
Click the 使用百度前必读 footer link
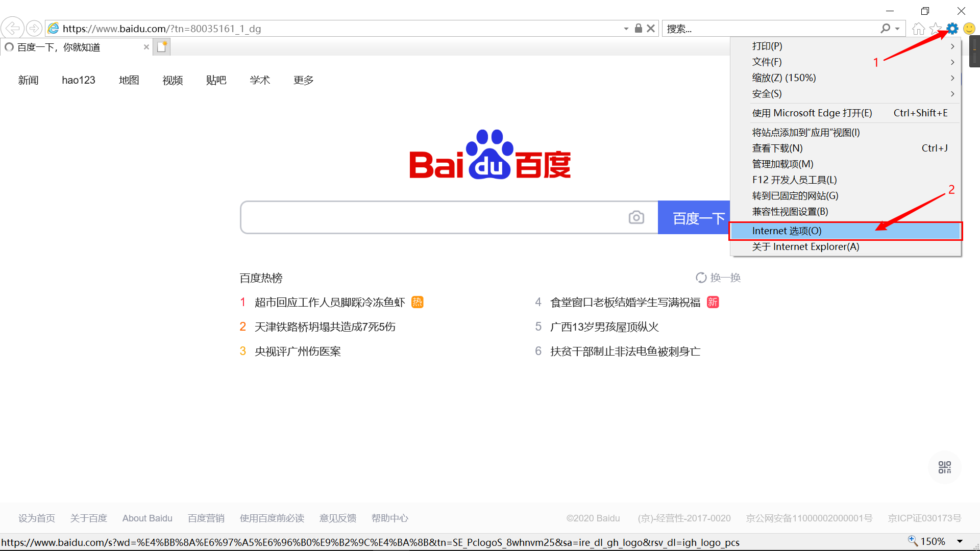pyautogui.click(x=272, y=518)
